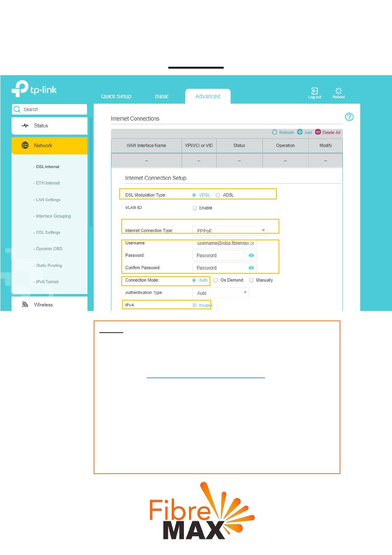Expand the Wireless sidebar section
This screenshot has height=555, width=392.
pos(43,305)
